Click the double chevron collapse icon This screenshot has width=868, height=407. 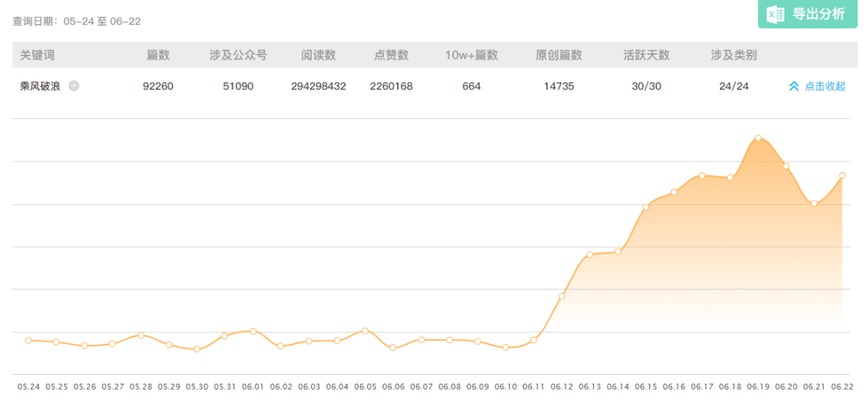click(x=793, y=86)
